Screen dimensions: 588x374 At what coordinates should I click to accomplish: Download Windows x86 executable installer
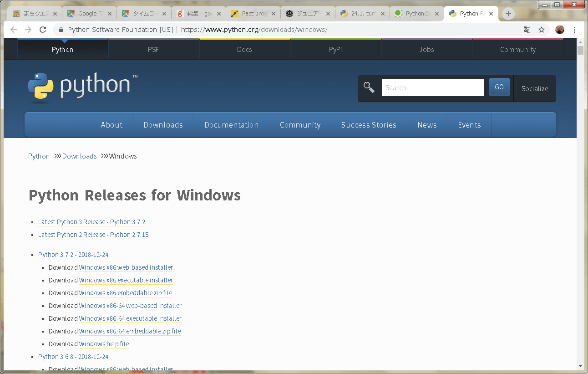[126, 280]
